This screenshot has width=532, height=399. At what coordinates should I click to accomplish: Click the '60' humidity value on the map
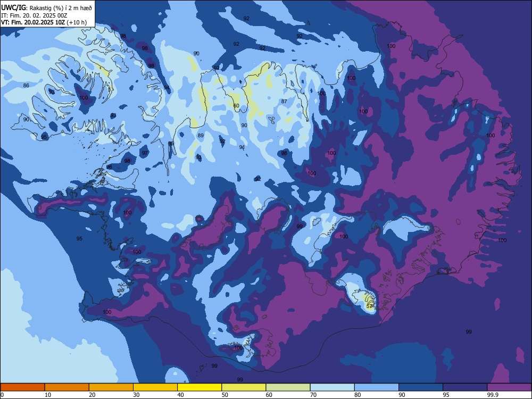click(x=236, y=105)
